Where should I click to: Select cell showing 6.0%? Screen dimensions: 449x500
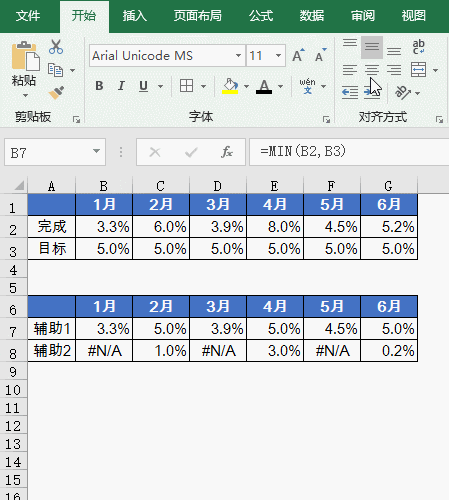[161, 227]
